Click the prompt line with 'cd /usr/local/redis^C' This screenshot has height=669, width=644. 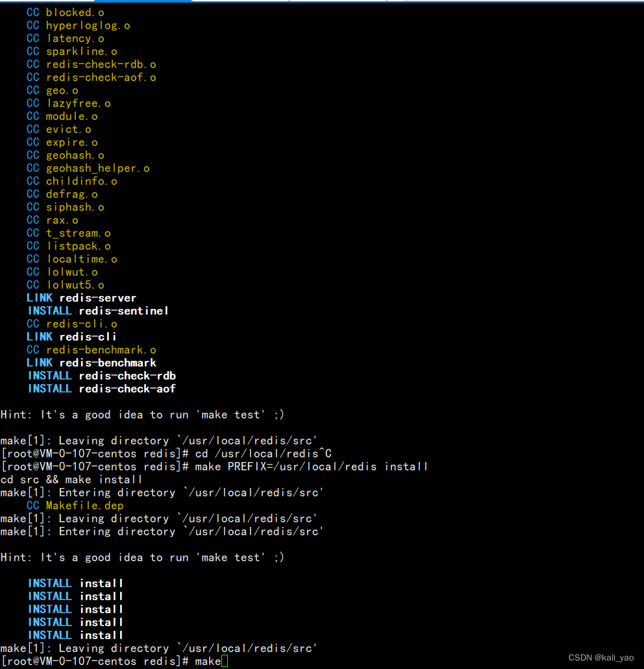pos(166,454)
